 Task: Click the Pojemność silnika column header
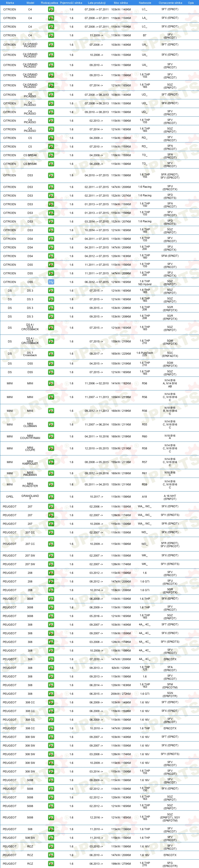click(x=71, y=3)
